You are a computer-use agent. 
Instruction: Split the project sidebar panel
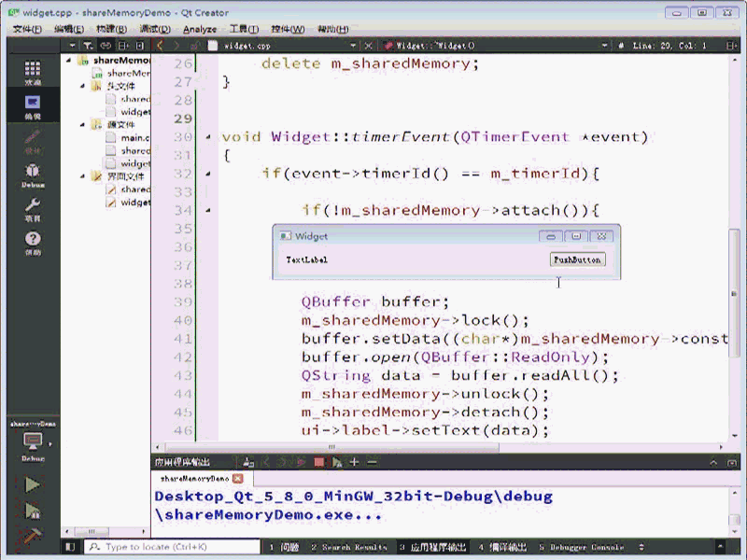(123, 46)
